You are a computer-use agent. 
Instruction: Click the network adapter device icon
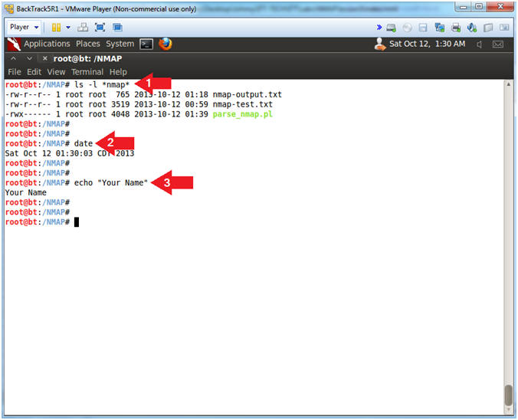click(x=440, y=28)
